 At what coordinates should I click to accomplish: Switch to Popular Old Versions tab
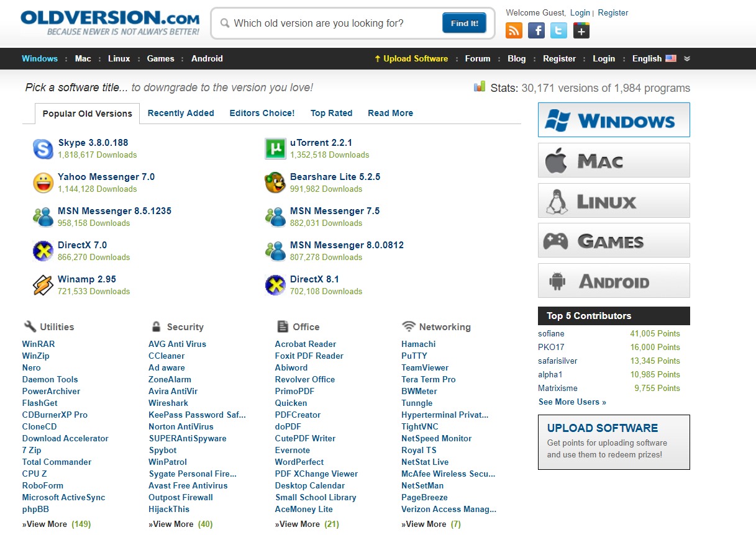[x=87, y=114]
